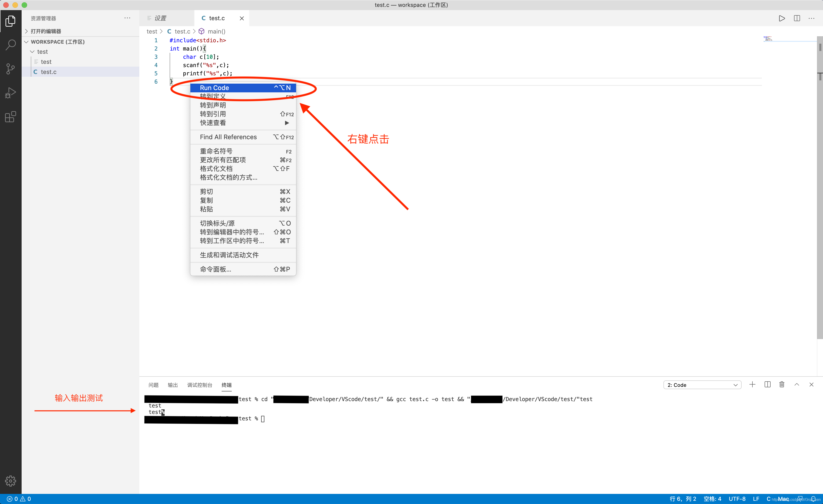Split the terminal panel

click(x=768, y=385)
